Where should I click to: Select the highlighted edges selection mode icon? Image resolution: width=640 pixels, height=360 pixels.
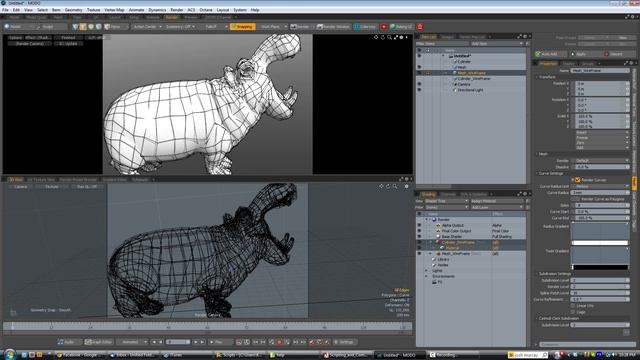pos(83,27)
